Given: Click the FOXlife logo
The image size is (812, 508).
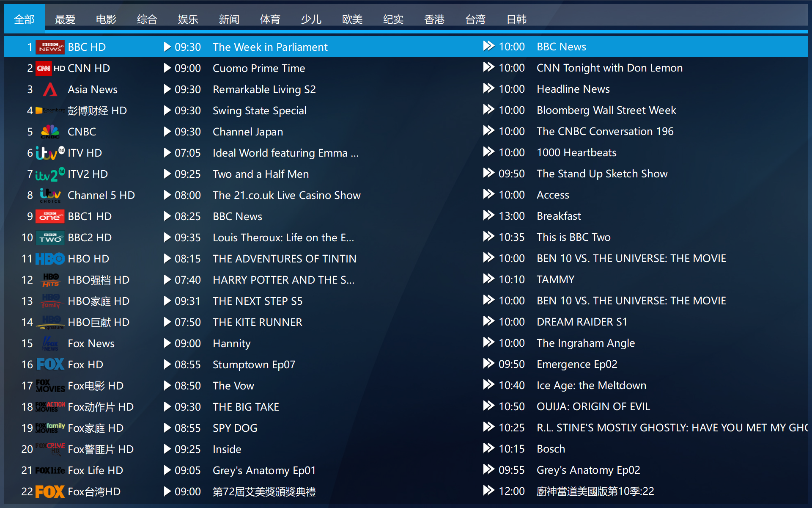Looking at the screenshot, I should (x=50, y=470).
